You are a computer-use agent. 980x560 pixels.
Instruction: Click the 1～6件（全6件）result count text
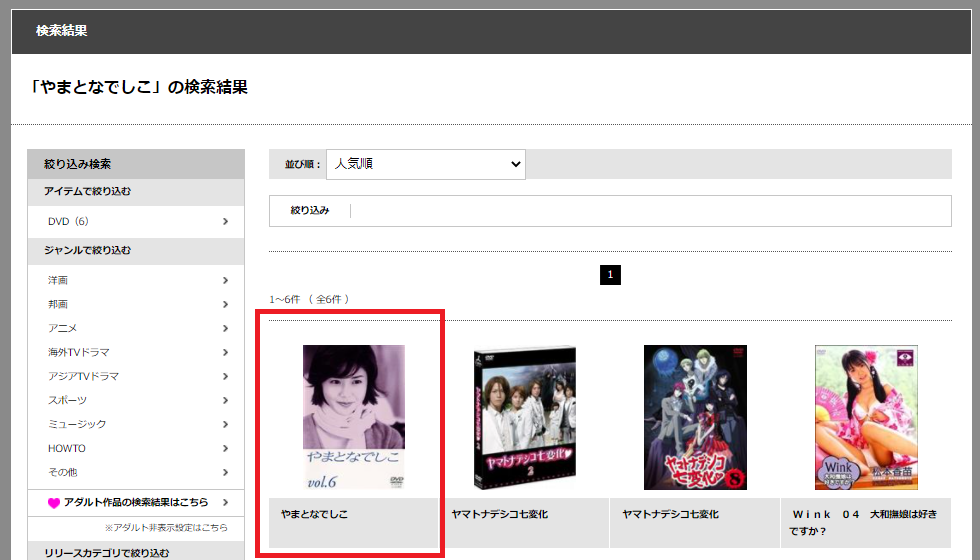(309, 299)
